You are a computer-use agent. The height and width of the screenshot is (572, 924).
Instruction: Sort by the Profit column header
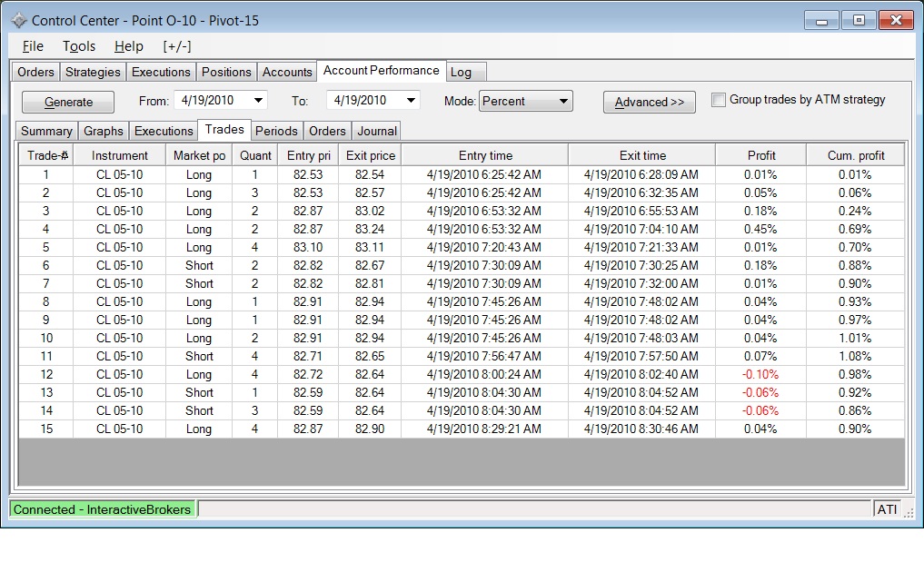pos(760,155)
